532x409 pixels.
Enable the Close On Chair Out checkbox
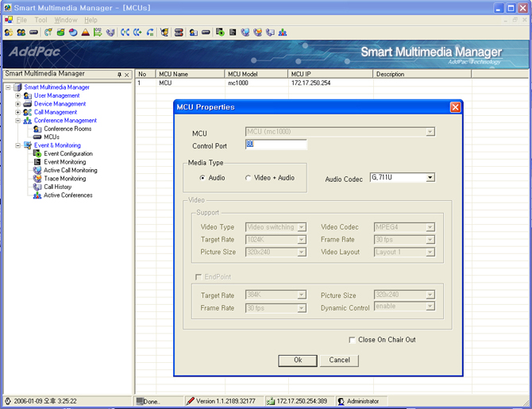(x=352, y=340)
